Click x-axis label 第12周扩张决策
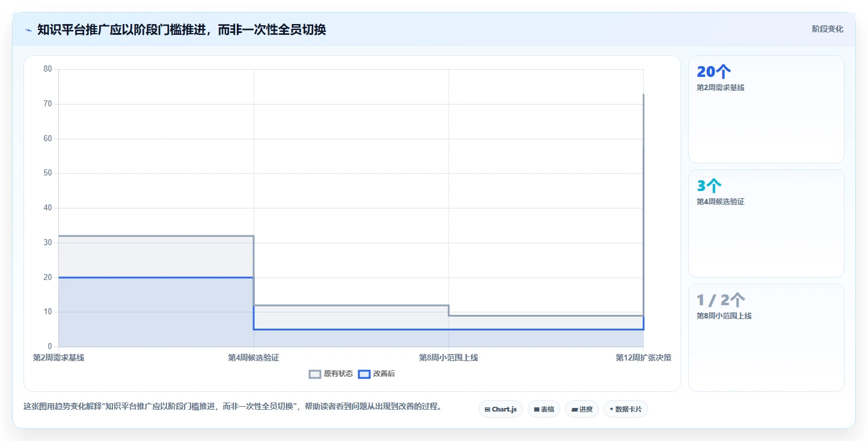 click(x=643, y=358)
